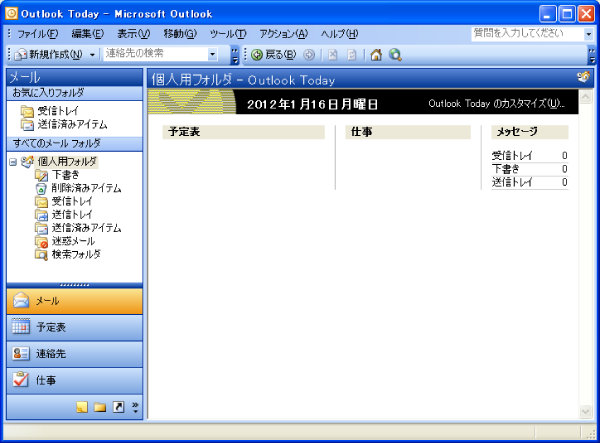The height and width of the screenshot is (443, 600).
Task: Click the 連絡先の検索 contact search field
Action: 156,54
